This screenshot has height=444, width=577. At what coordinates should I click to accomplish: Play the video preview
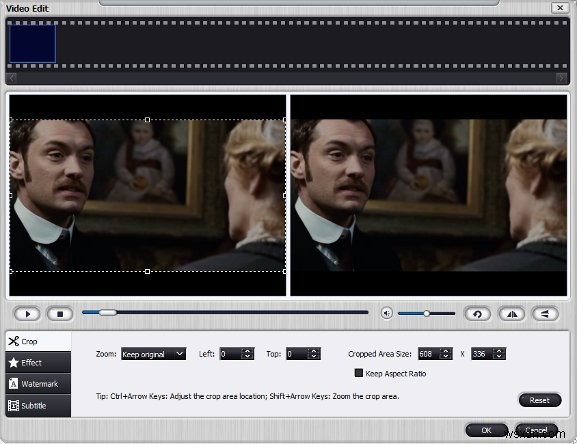[x=27, y=314]
